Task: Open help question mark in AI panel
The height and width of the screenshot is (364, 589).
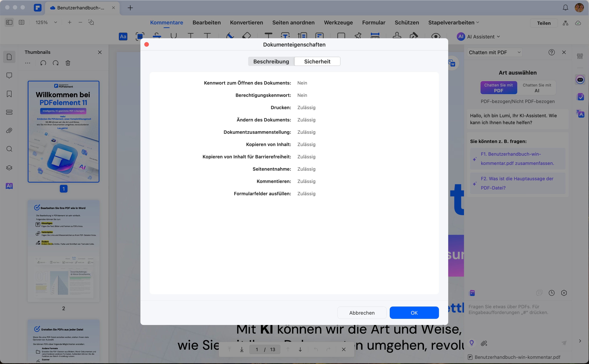Action: pos(551,52)
